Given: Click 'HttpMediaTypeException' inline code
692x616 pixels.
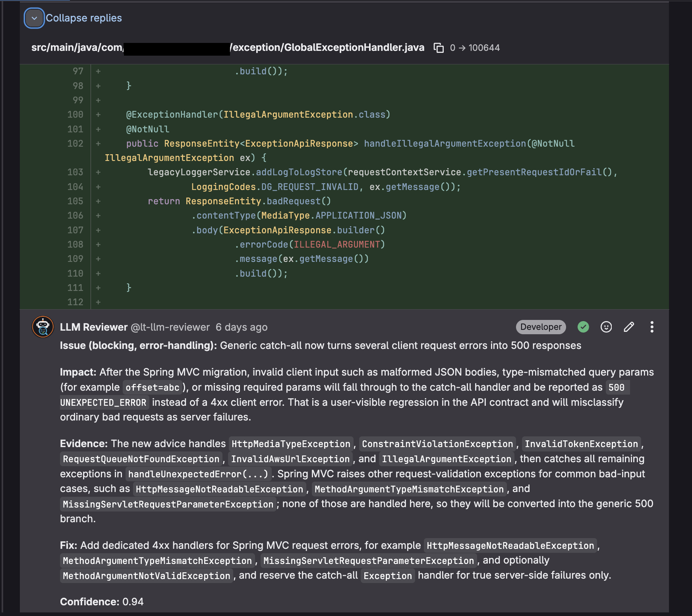Looking at the screenshot, I should click(291, 444).
